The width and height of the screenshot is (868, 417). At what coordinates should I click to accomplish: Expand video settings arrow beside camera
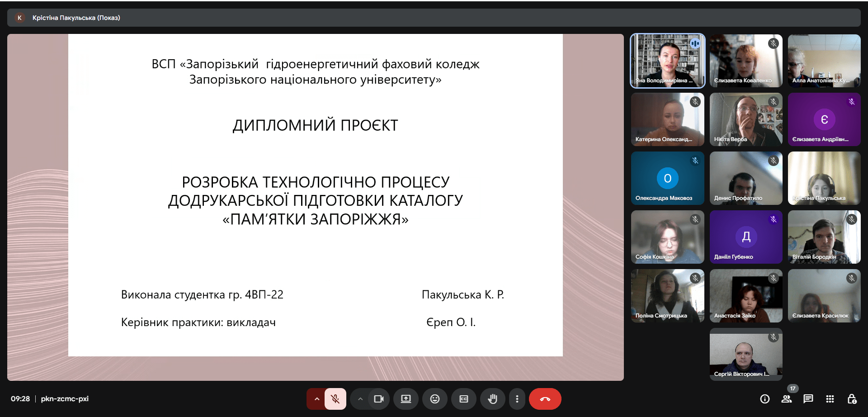pos(360,399)
